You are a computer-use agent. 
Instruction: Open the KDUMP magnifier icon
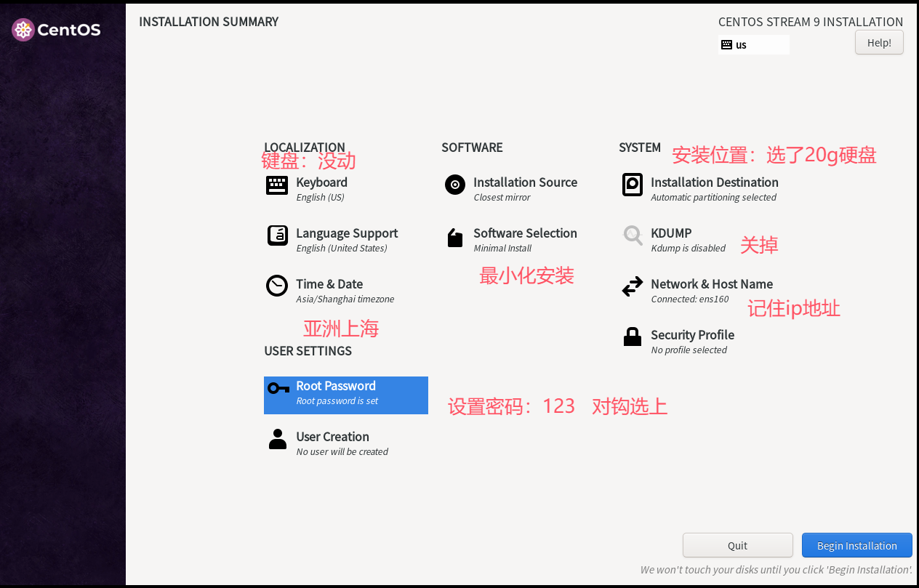click(x=633, y=235)
